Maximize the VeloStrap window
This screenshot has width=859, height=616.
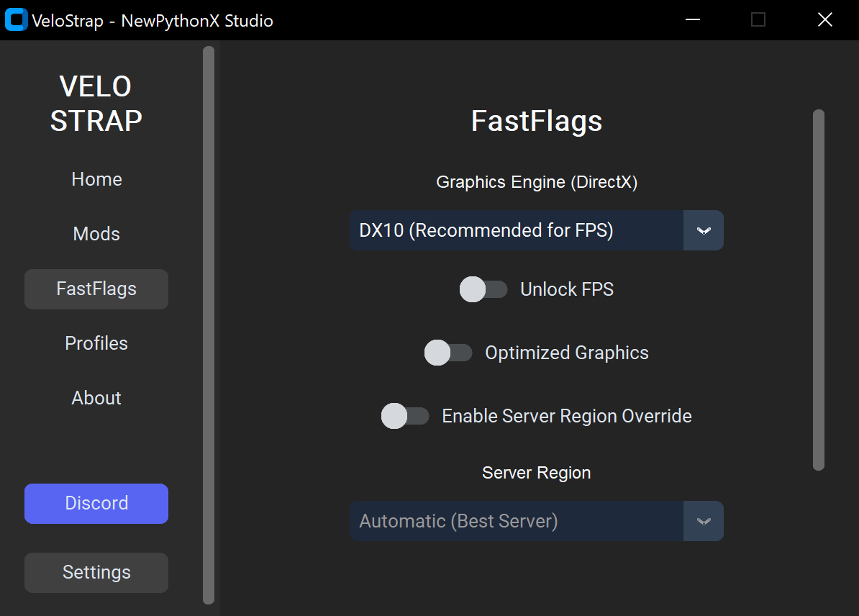tap(758, 20)
